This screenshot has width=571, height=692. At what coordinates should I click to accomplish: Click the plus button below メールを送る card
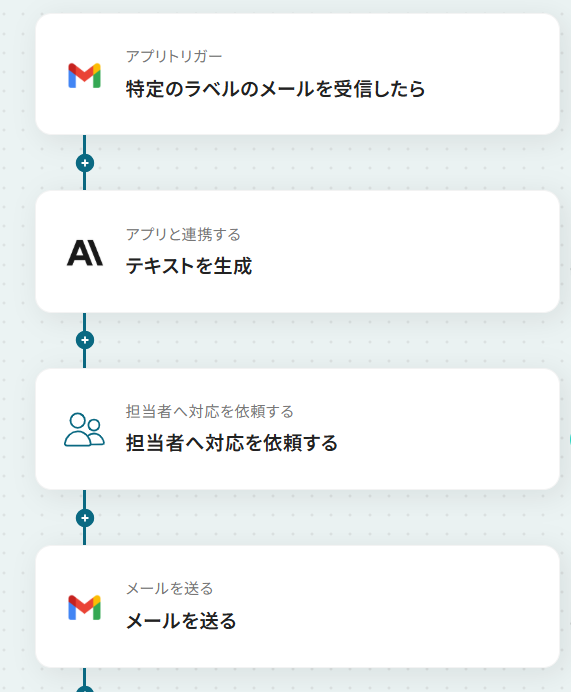pyautogui.click(x=85, y=689)
